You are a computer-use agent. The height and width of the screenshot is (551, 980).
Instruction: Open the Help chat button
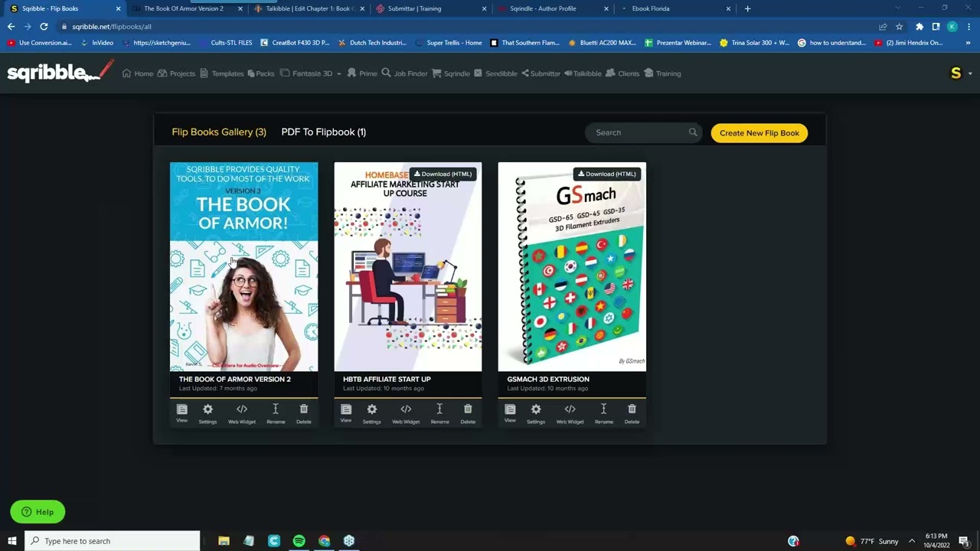point(38,512)
